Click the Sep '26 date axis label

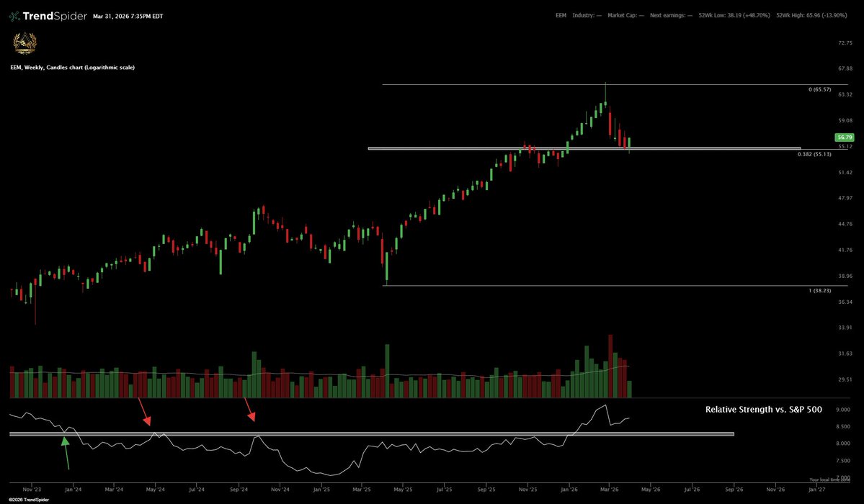pos(734,489)
